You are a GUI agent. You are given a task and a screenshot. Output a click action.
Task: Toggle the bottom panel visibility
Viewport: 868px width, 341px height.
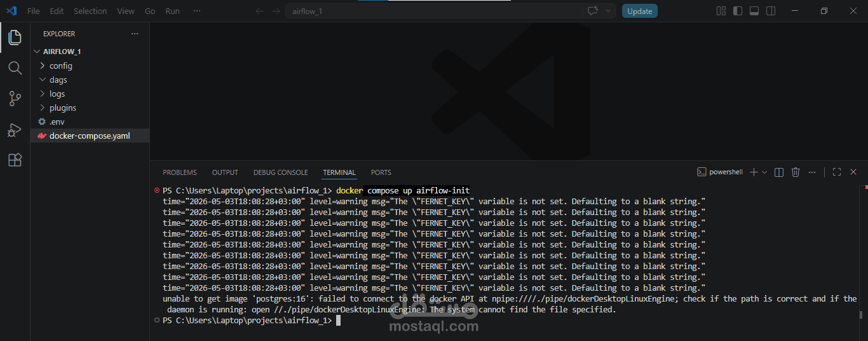tap(754, 11)
